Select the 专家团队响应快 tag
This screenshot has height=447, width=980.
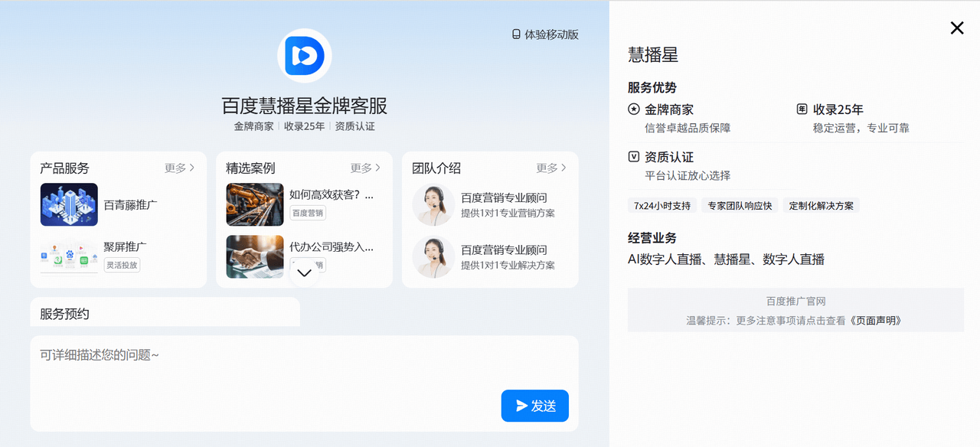739,205
